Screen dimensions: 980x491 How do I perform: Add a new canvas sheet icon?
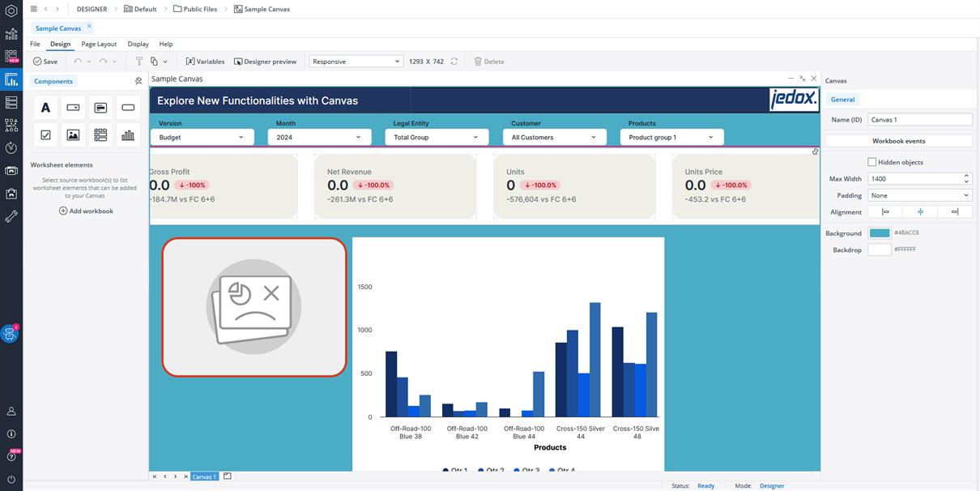point(228,476)
